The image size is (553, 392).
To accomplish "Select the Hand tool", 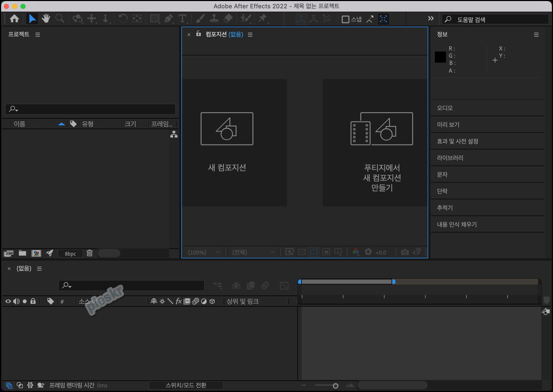I will click(46, 19).
